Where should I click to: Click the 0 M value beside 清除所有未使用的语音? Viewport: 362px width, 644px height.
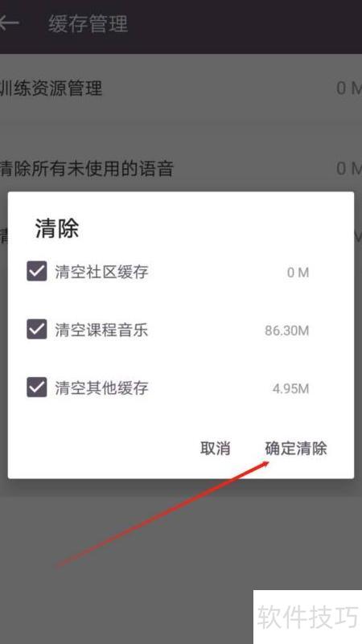(349, 168)
